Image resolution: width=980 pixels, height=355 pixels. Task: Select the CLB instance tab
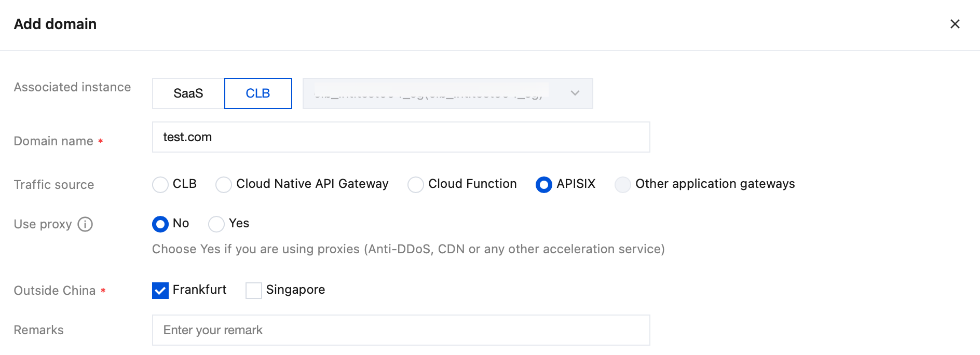(258, 93)
